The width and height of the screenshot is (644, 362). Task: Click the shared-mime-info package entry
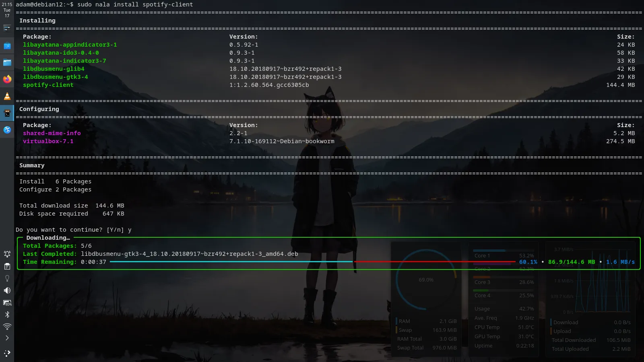click(52, 133)
